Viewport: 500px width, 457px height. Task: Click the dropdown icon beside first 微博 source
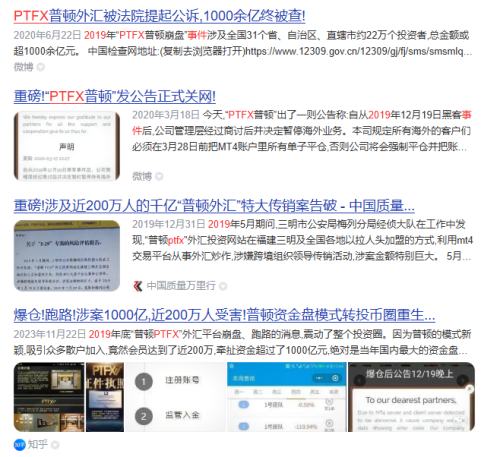click(41, 67)
